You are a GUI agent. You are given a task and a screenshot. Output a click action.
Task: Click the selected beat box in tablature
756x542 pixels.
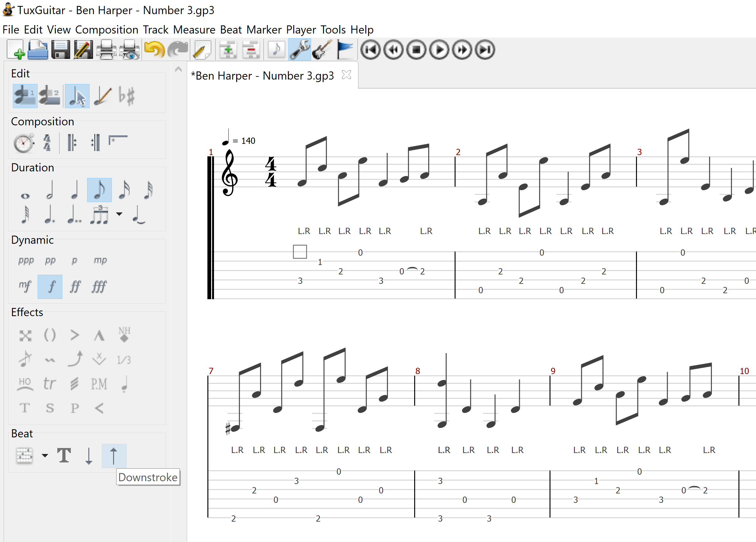click(300, 252)
